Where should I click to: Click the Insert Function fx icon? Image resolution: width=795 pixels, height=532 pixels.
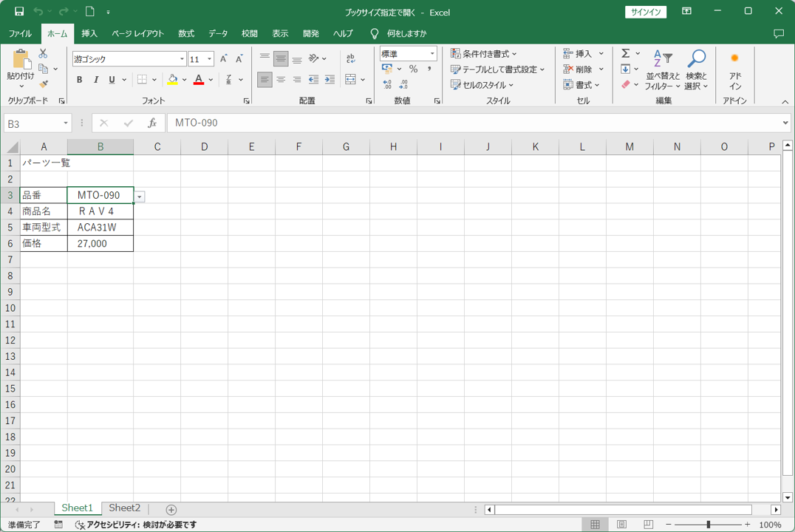coord(152,123)
